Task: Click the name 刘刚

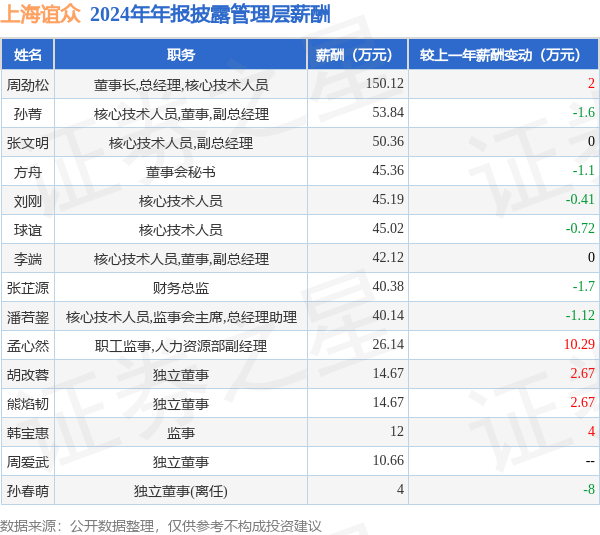Action: coord(28,201)
